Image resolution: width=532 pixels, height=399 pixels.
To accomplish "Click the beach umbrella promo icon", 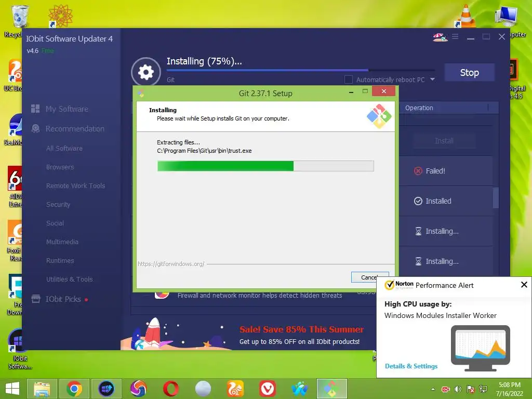I will click(440, 37).
